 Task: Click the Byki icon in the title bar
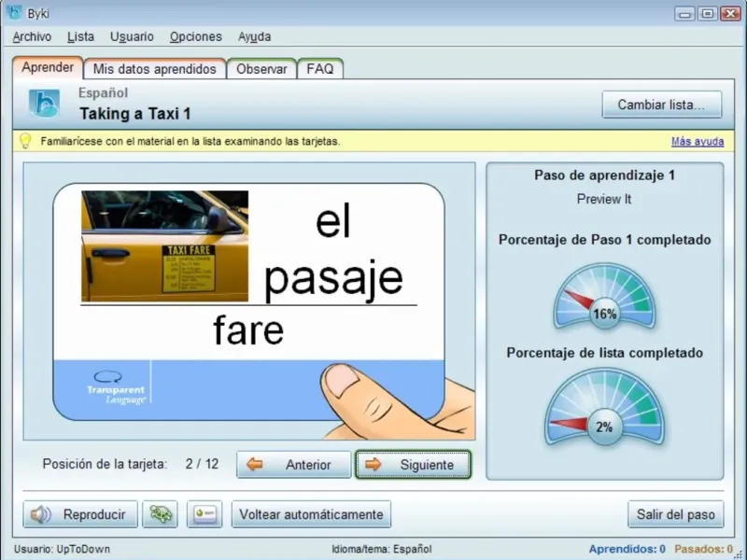14,13
